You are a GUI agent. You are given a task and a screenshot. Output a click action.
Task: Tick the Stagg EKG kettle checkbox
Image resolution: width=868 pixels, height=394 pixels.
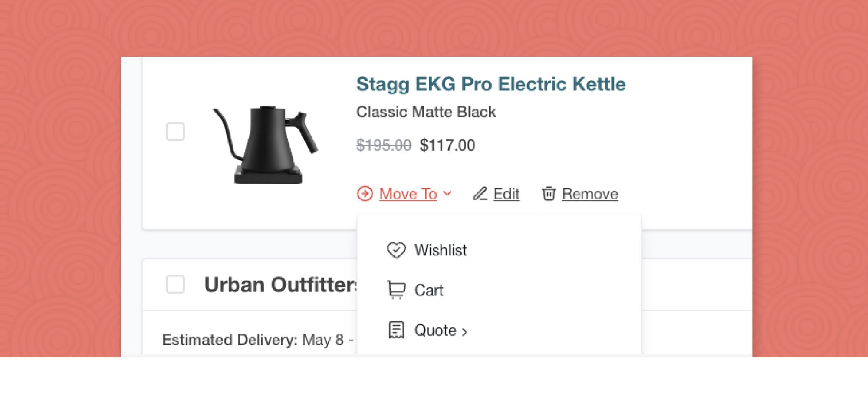coord(175,132)
